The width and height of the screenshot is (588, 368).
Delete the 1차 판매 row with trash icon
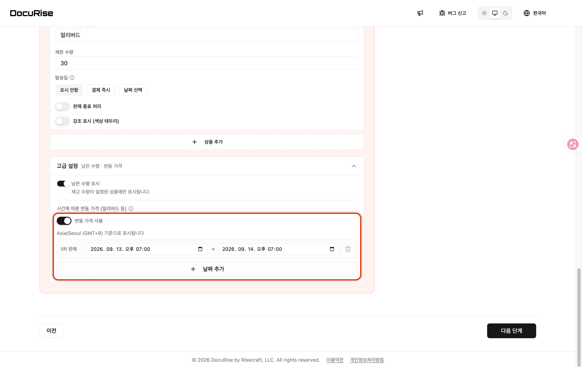point(348,249)
